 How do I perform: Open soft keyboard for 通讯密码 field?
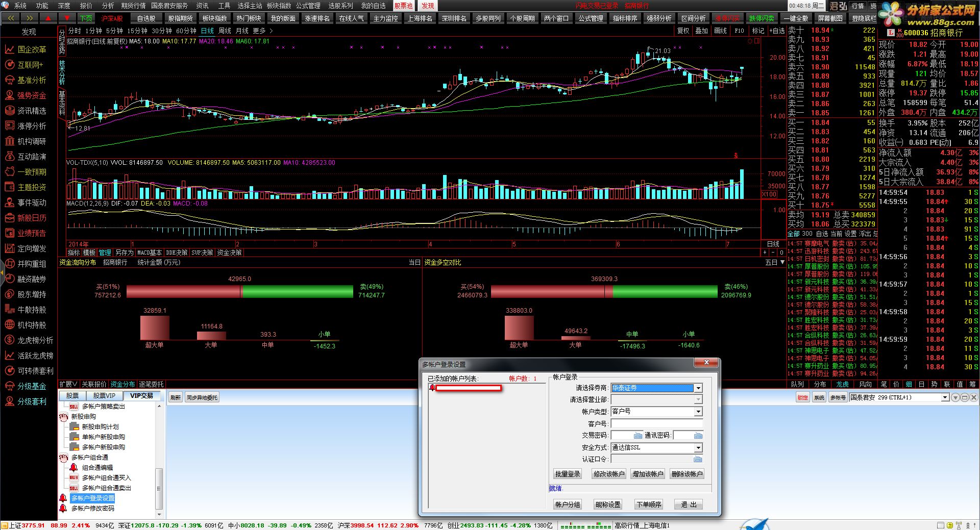[698, 436]
